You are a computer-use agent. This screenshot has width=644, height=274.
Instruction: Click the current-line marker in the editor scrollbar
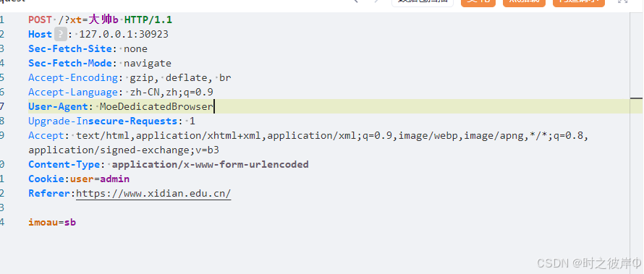637,98
